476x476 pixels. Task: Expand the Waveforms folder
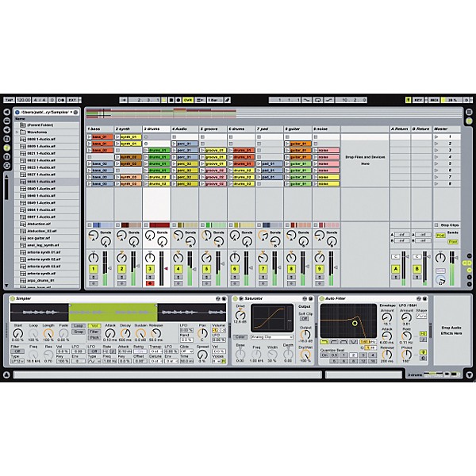[x=17, y=132]
